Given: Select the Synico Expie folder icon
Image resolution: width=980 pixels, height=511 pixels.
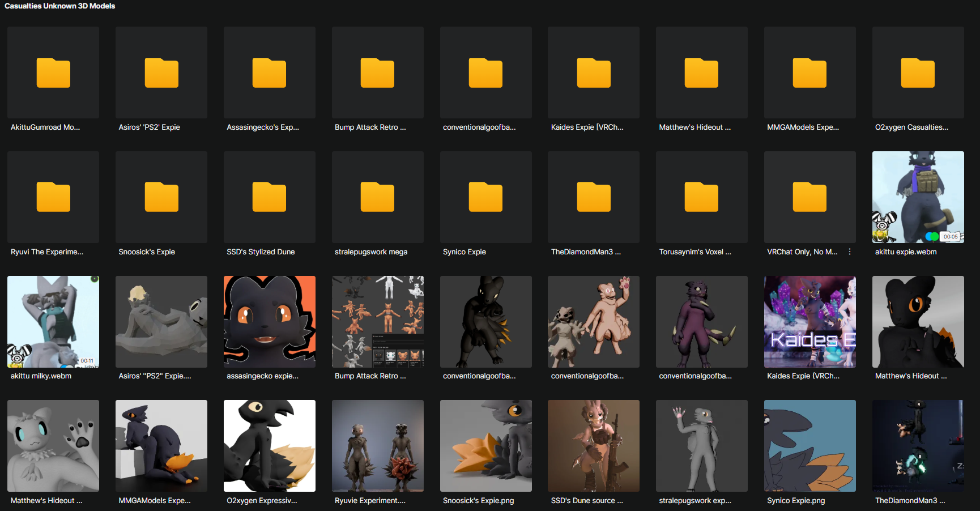Looking at the screenshot, I should pos(486,197).
